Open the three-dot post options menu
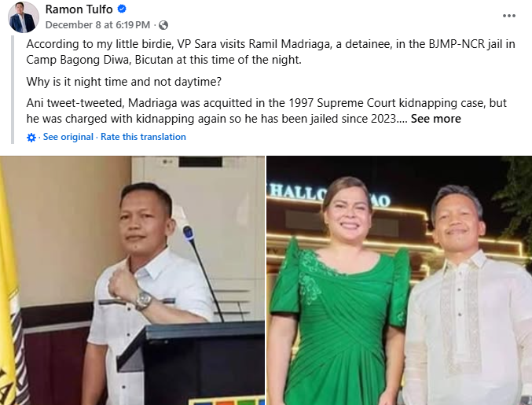This screenshot has height=405, width=532. coord(509,16)
